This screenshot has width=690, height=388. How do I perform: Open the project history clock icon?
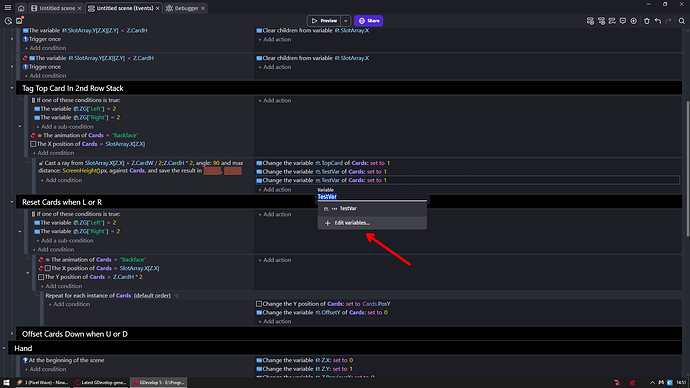pos(8,21)
